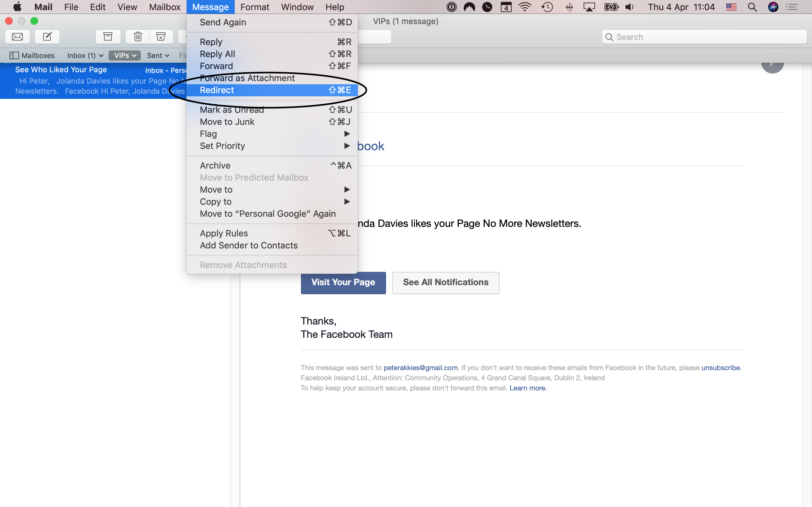The width and height of the screenshot is (812, 507).
Task: Click the Visit Your Page button
Action: coord(344,283)
